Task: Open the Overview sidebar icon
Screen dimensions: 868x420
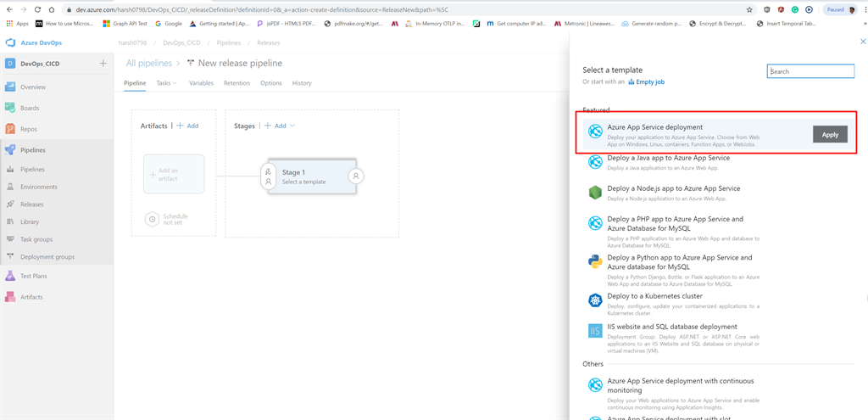Action: tap(10, 87)
